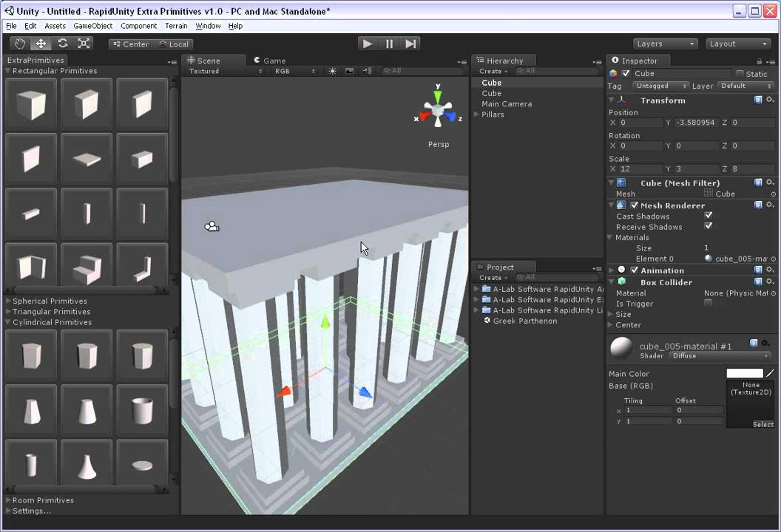Toggle the Cube object active checkbox
The image size is (781, 532).
click(x=626, y=74)
